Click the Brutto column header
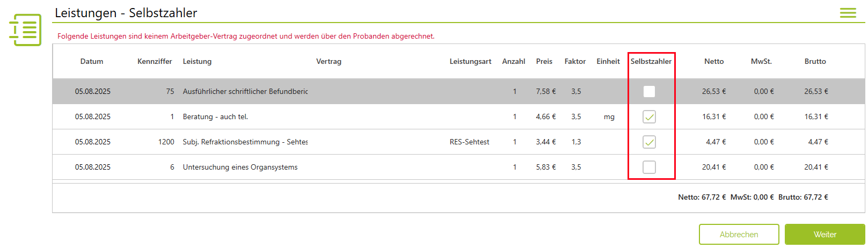Image resolution: width=868 pixels, height=248 pixels. (x=815, y=62)
